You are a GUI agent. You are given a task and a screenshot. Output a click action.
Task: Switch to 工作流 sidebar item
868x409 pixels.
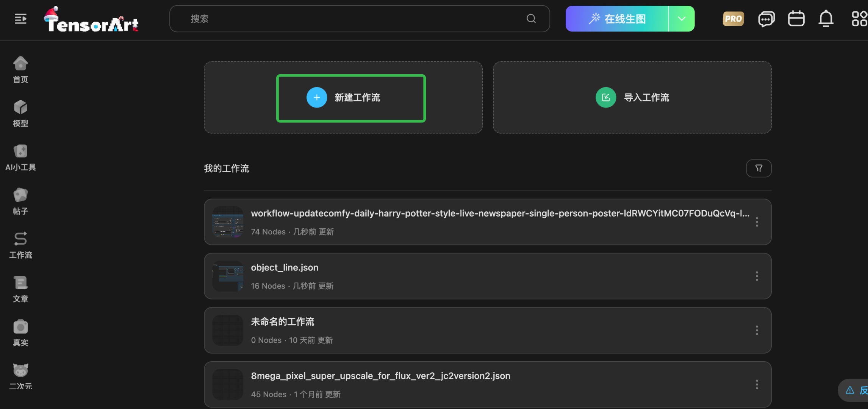(20, 245)
